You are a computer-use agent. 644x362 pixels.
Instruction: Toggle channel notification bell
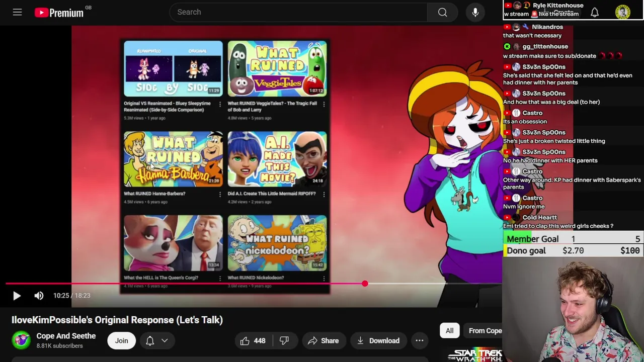pos(150,340)
